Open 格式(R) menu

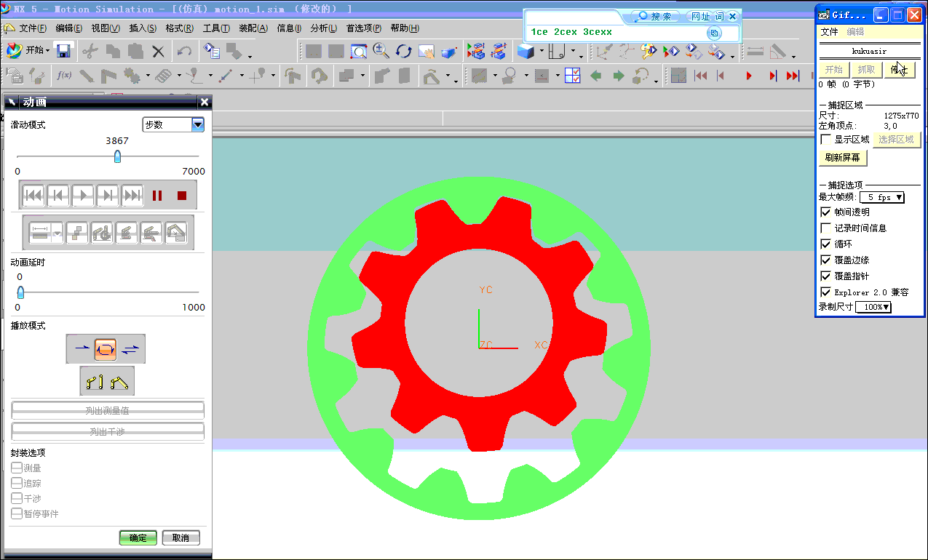180,28
